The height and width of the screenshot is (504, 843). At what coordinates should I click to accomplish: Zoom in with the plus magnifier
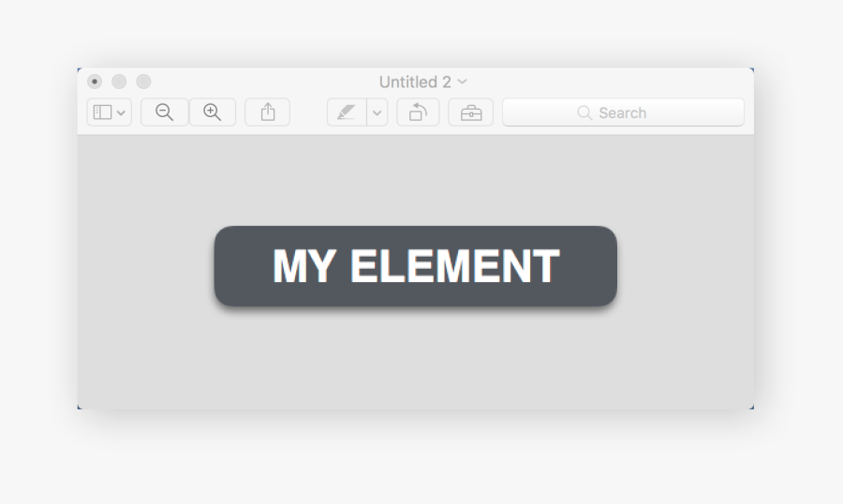[x=213, y=112]
